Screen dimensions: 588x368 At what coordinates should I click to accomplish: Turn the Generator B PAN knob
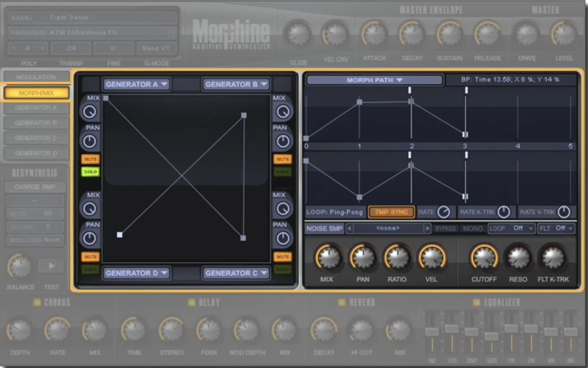coord(283,142)
